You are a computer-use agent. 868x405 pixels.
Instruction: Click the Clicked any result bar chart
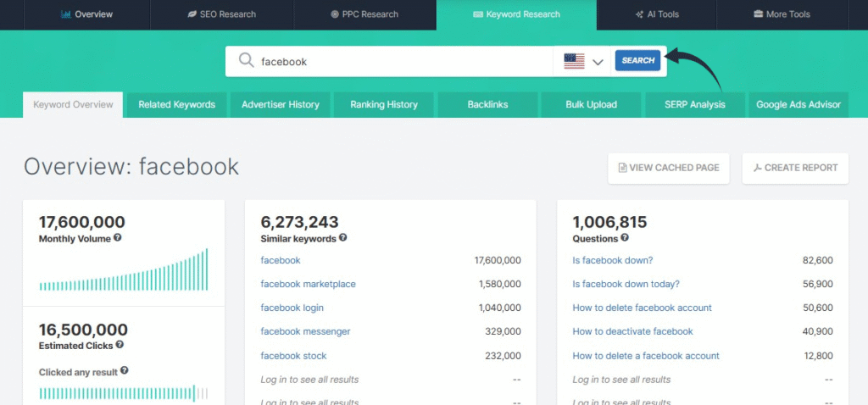pyautogui.click(x=124, y=392)
